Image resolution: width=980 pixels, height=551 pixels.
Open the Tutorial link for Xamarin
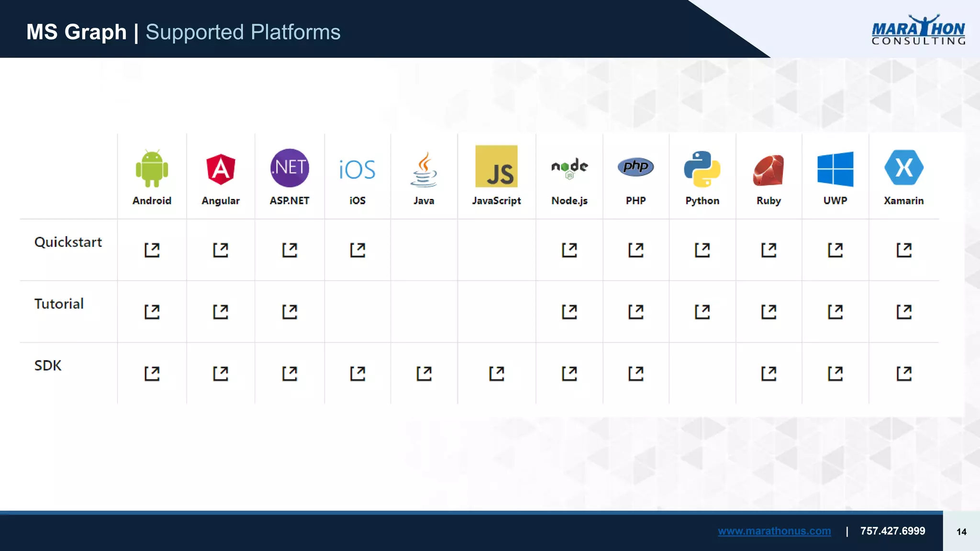904,312
